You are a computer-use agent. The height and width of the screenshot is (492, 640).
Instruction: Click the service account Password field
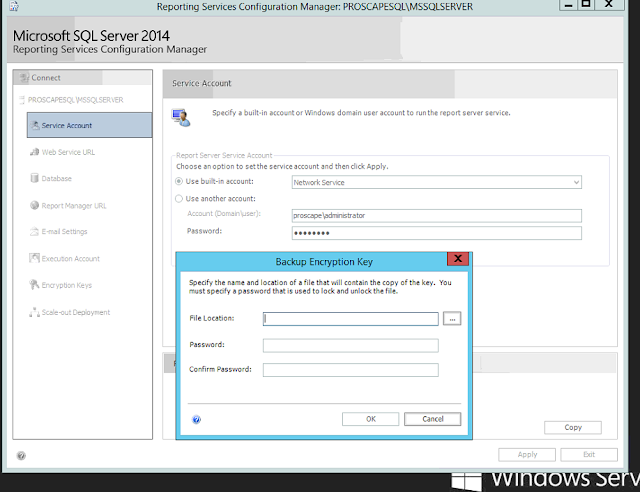pyautogui.click(x=437, y=233)
